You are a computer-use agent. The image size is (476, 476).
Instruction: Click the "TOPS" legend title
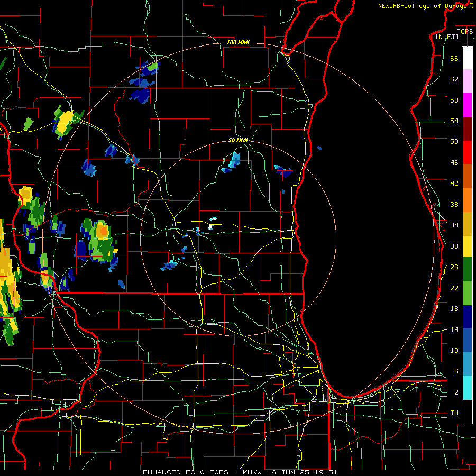(x=465, y=31)
